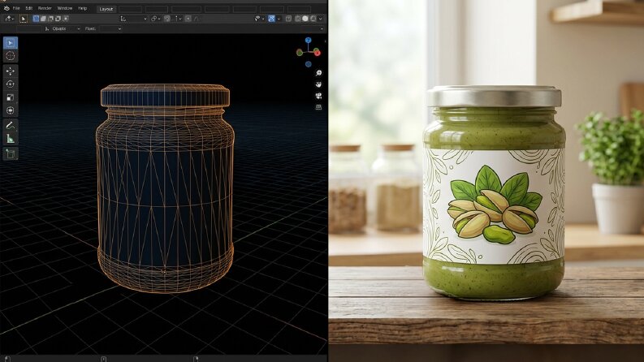The height and width of the screenshot is (362, 644).
Task: Click the pan hand navigation icon
Action: coord(318,84)
